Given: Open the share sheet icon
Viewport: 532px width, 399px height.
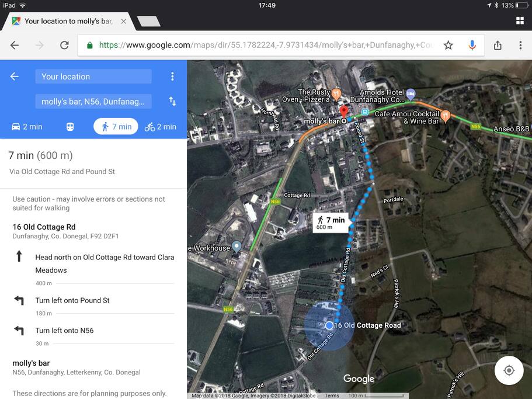Looking at the screenshot, I should pos(498,45).
